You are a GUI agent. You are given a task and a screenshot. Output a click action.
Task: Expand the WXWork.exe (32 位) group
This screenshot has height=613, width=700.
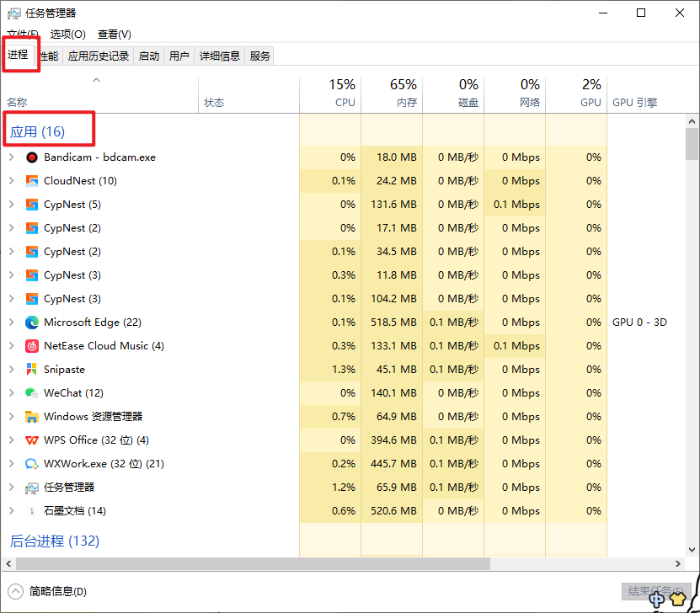(x=12, y=464)
